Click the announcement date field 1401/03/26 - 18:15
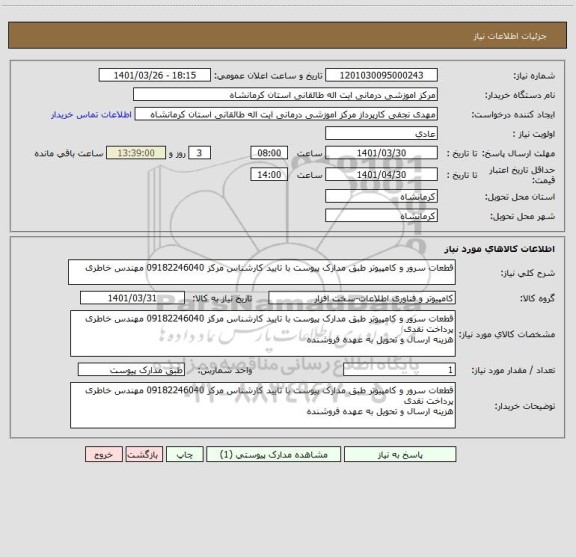 pyautogui.click(x=155, y=75)
